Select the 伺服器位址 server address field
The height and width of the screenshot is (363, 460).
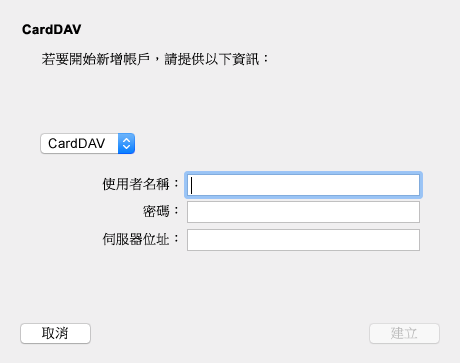point(303,240)
